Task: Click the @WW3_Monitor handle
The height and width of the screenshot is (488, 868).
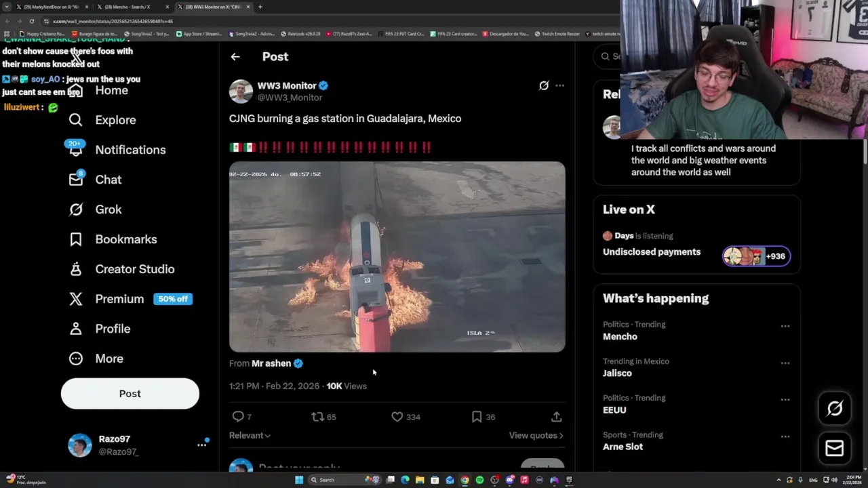Action: (290, 98)
